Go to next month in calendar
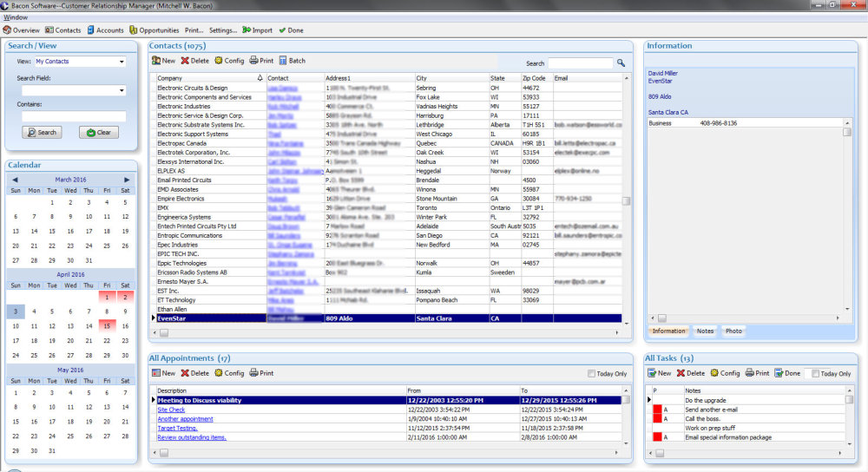Image resolution: width=868 pixels, height=472 pixels. [127, 180]
